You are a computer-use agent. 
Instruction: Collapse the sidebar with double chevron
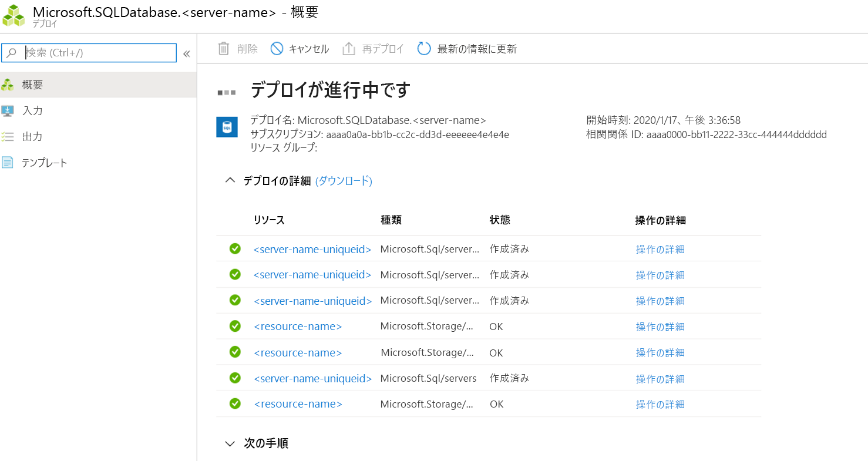point(187,53)
